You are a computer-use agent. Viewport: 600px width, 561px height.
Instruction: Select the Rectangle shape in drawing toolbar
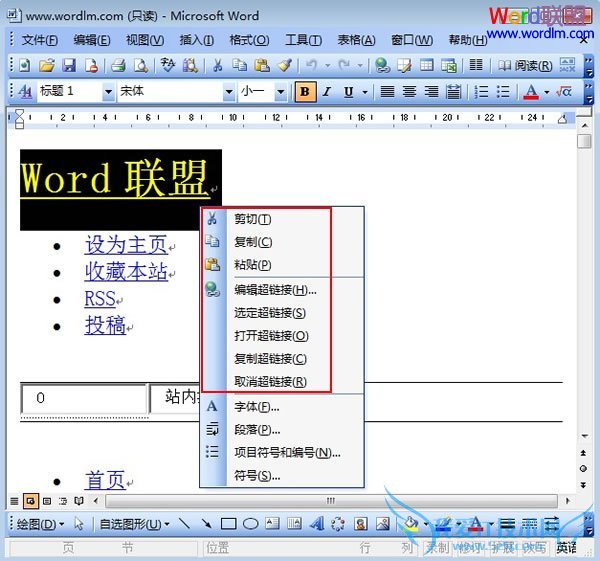tap(228, 523)
